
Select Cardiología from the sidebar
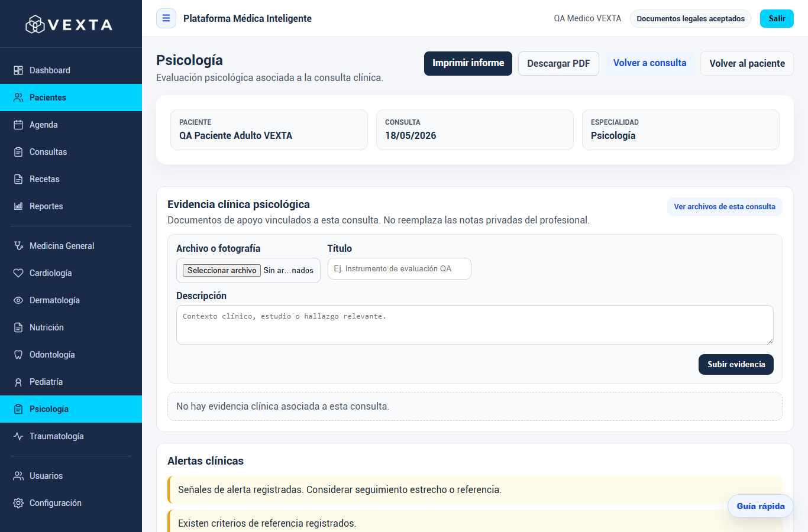tap(71, 273)
